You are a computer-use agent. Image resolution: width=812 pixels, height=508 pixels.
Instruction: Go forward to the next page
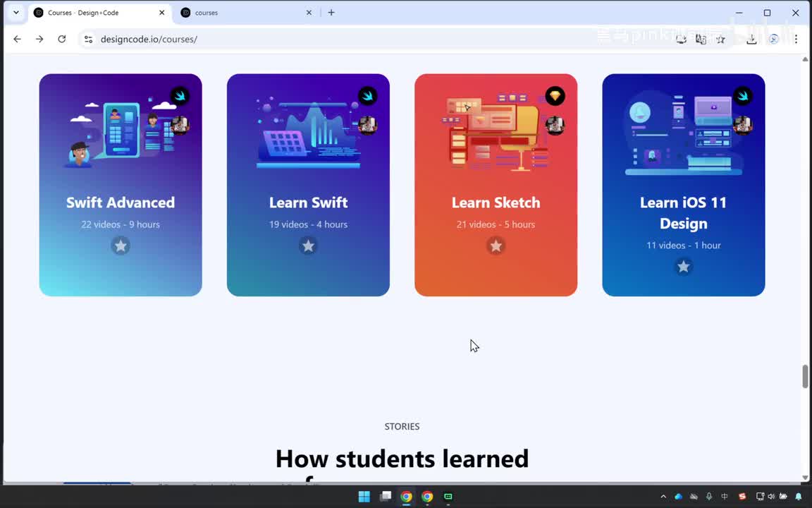(39, 39)
